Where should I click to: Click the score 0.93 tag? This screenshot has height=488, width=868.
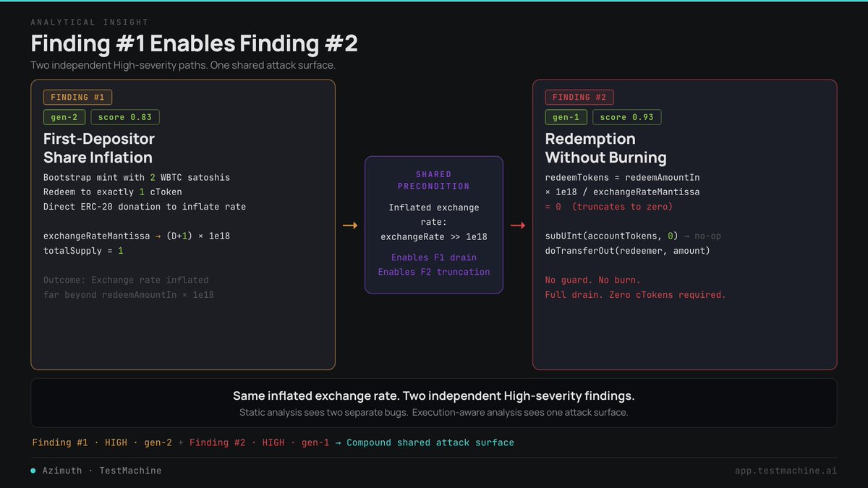pyautogui.click(x=627, y=117)
